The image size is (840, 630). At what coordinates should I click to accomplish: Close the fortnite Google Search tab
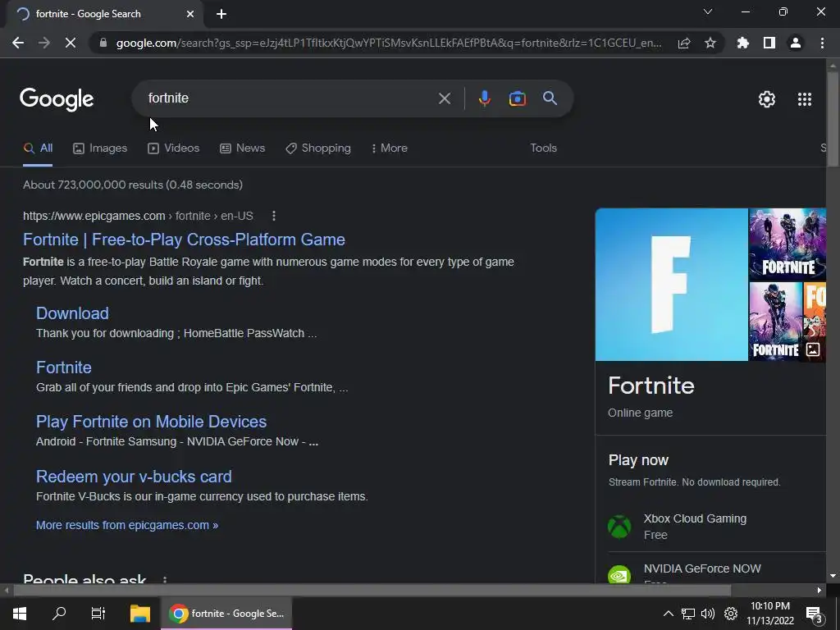pyautogui.click(x=190, y=14)
